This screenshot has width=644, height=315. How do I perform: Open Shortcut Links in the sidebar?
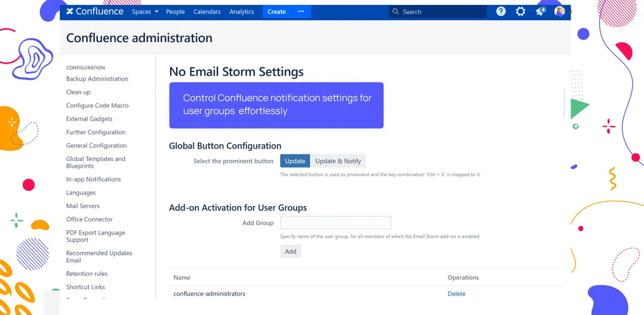click(85, 287)
